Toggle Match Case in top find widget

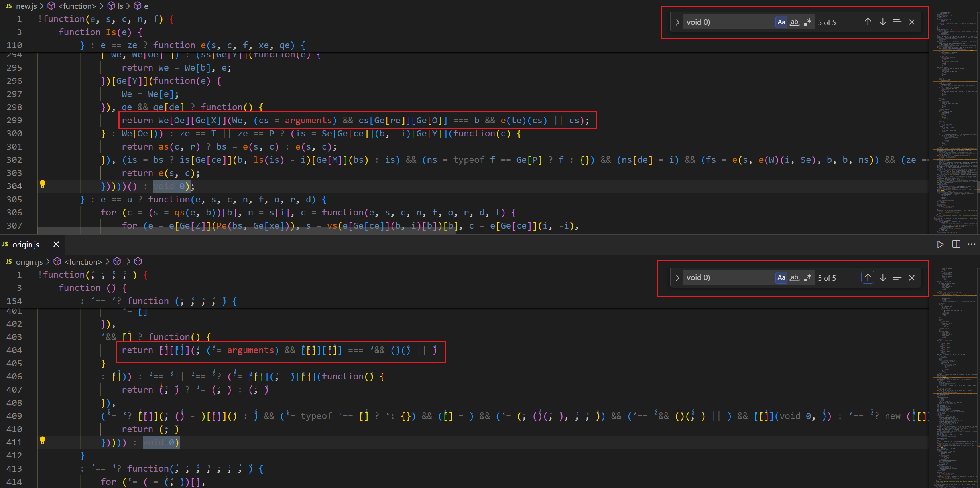pos(781,22)
